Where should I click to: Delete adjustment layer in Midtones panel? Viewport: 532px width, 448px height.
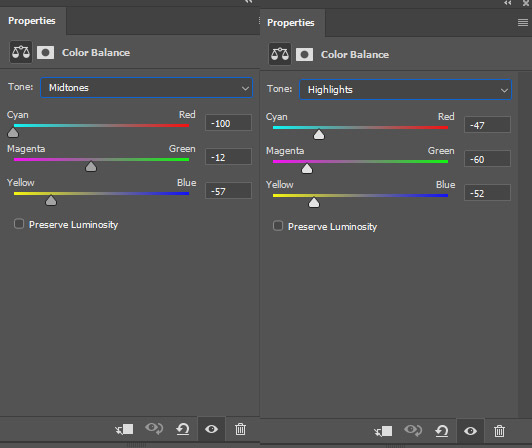point(240,429)
